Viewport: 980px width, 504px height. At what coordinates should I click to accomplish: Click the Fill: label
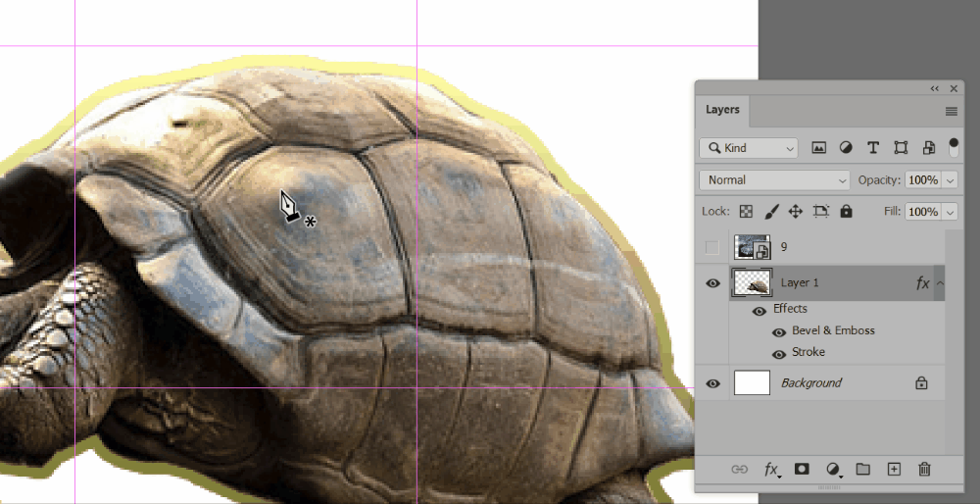pos(893,212)
